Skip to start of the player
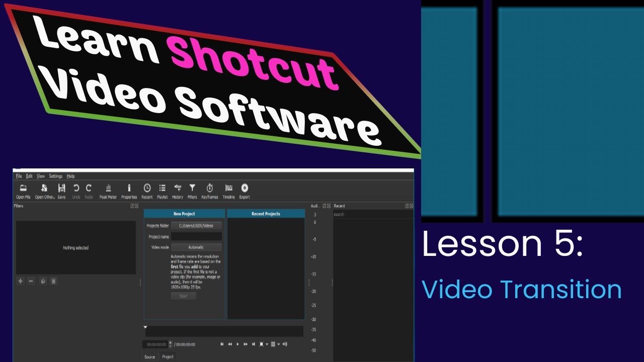Image resolution: width=644 pixels, height=362 pixels. coord(222,344)
